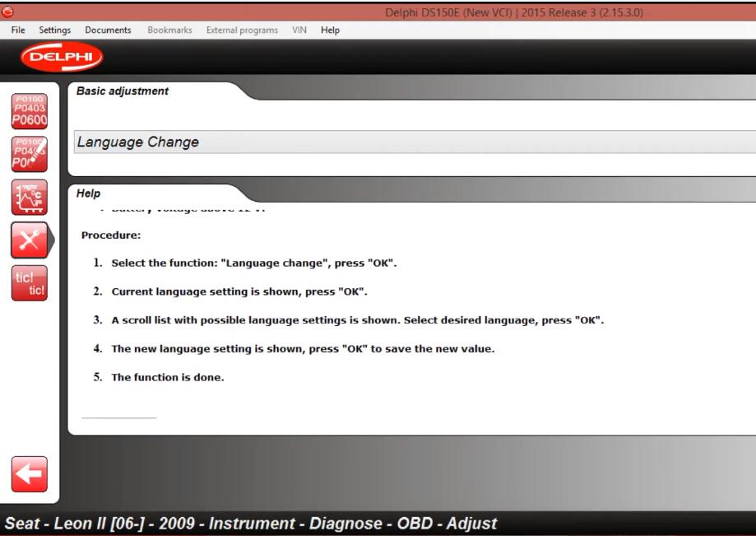Open the tic! tic! component activation icon
The height and width of the screenshot is (536, 756).
point(30,283)
